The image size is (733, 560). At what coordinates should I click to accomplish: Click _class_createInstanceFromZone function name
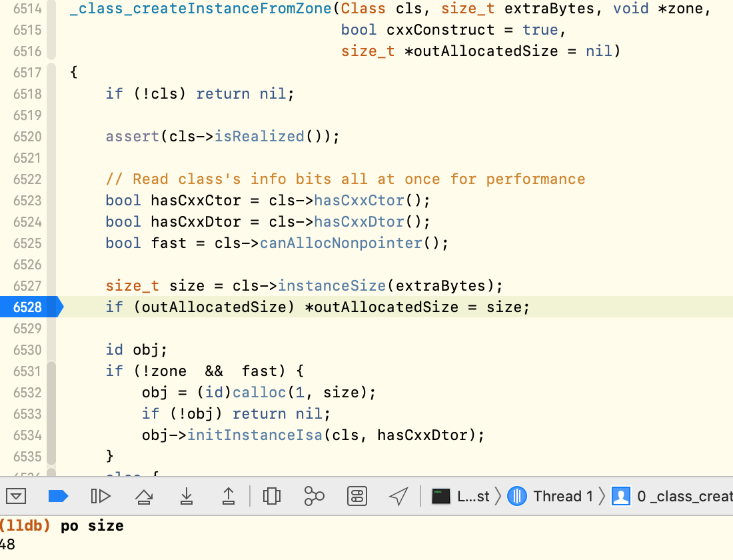click(x=201, y=9)
